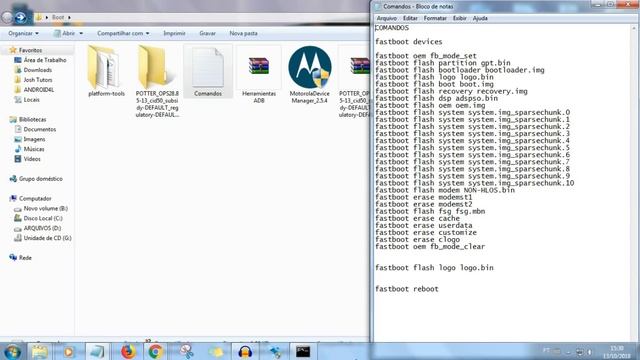Open Vídeos library
Screen dimensions: 640x360
27,159
